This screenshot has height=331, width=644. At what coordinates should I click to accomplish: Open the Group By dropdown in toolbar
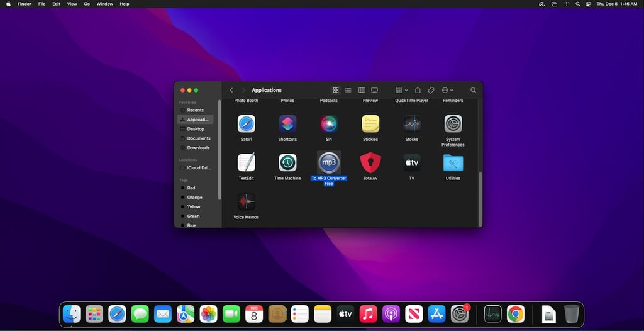[x=401, y=90]
